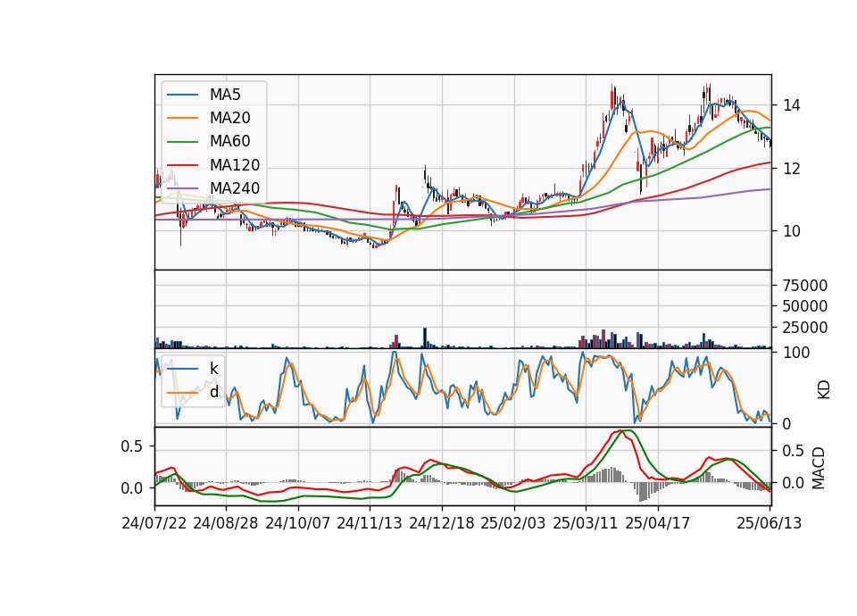Click the purple MA240 legend line sample
Viewport: 857px width, 616px height.
[x=182, y=188]
